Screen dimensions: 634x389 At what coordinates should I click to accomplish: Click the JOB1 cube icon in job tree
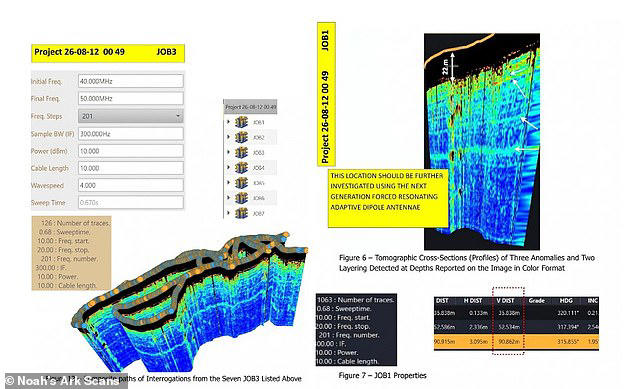point(241,122)
